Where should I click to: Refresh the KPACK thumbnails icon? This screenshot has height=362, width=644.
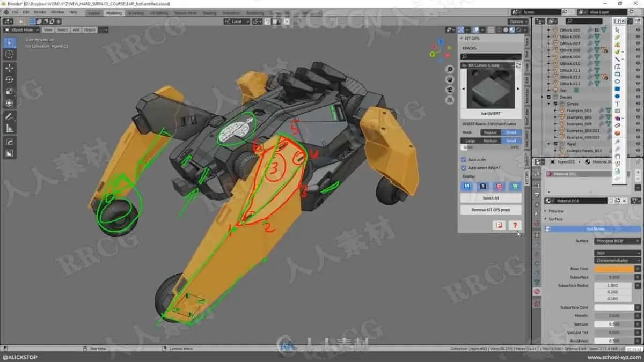pos(518,65)
